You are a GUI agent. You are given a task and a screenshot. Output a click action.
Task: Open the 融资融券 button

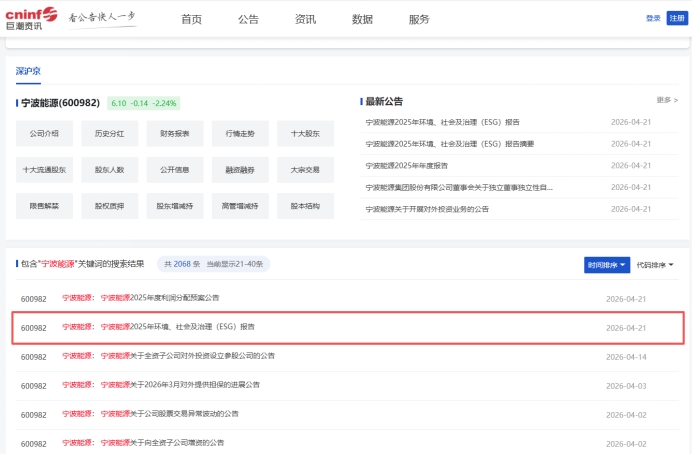[x=240, y=170]
